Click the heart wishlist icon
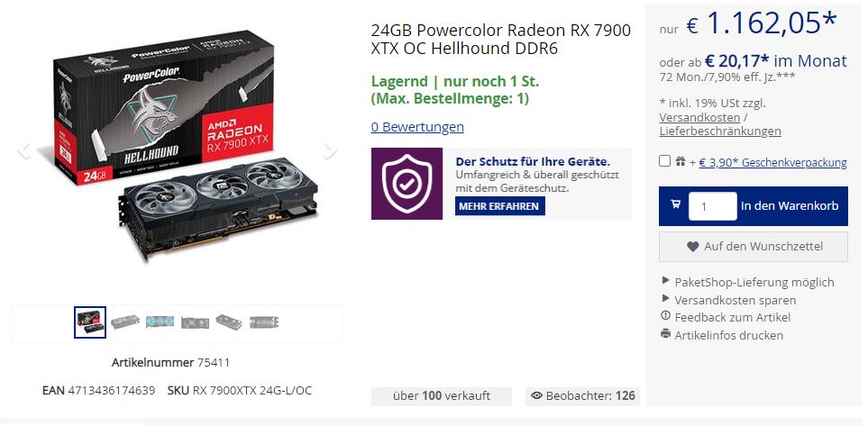The image size is (868, 426). pos(692,247)
